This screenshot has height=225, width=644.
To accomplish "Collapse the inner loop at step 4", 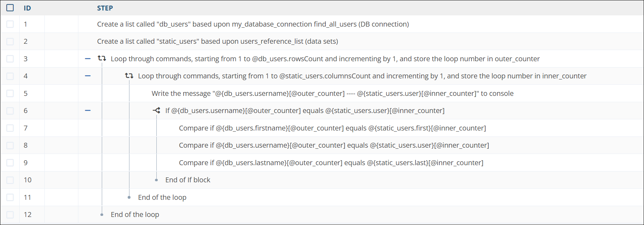I will (x=88, y=76).
